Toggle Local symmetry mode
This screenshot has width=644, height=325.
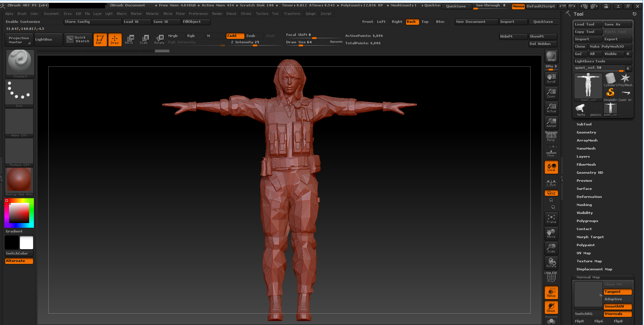point(551,167)
